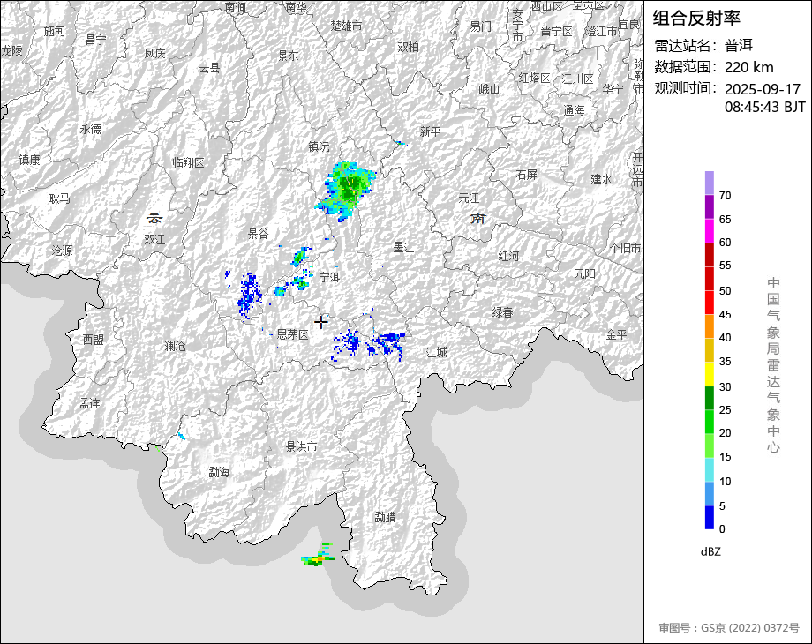Select the magenta 60–65 dBZ legend color
Image resolution: width=812 pixels, height=644 pixels.
tap(710, 231)
